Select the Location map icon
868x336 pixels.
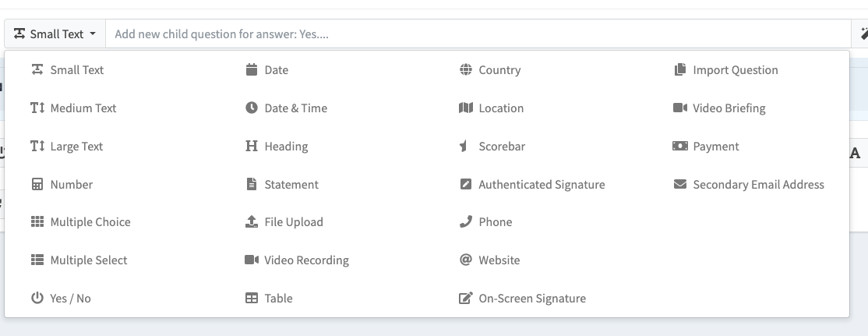coord(466,108)
